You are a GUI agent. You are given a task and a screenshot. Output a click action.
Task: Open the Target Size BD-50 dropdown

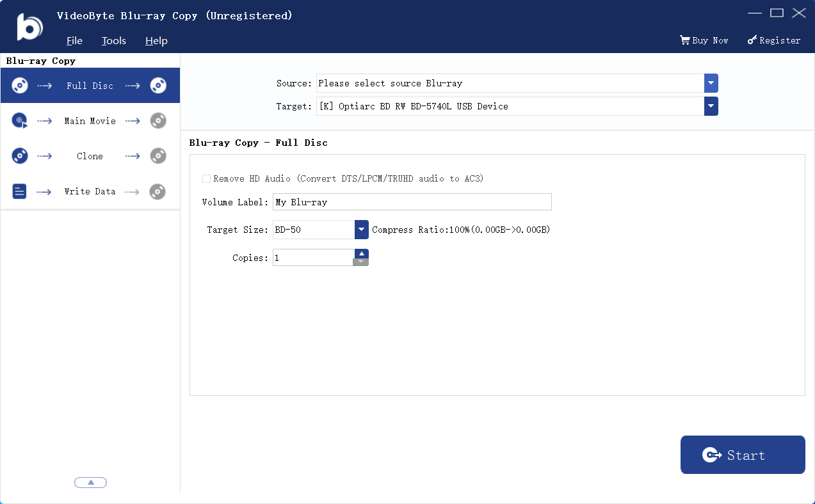[x=362, y=230]
